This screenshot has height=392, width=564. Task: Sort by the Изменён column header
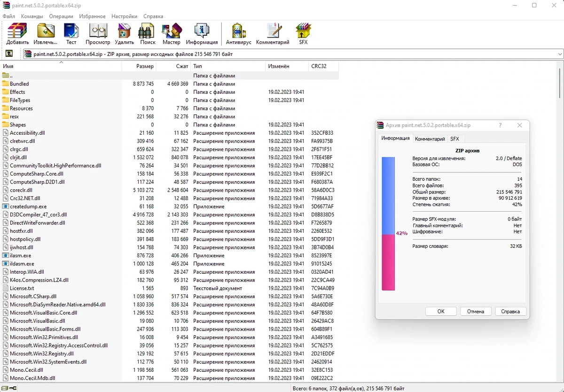coord(287,66)
